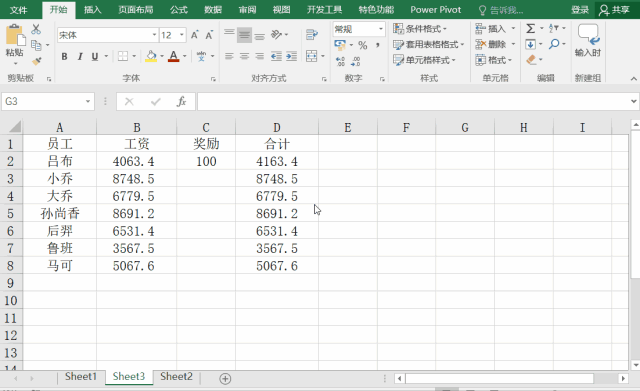640x391 pixels.
Task: Toggle bold formatting
Action: [64, 56]
